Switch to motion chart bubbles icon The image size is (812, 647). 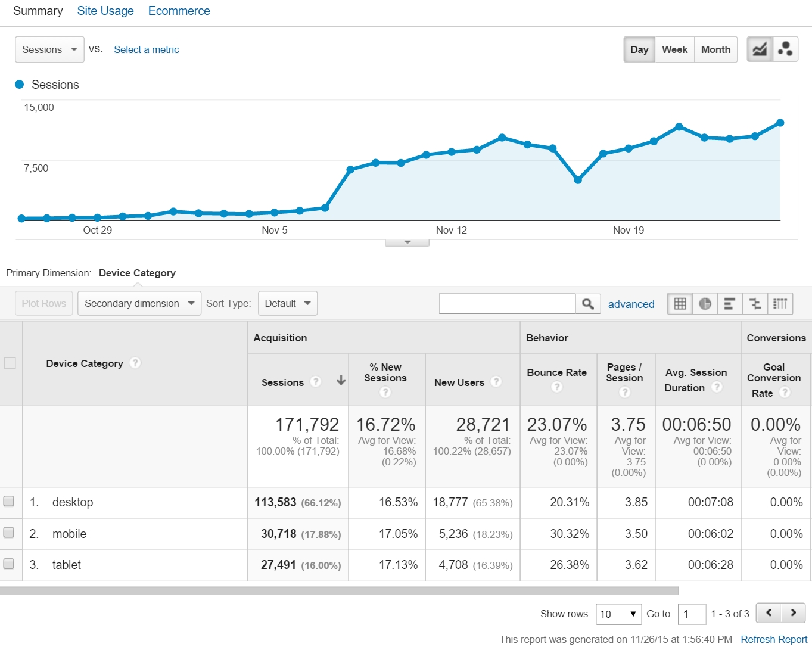click(x=785, y=49)
